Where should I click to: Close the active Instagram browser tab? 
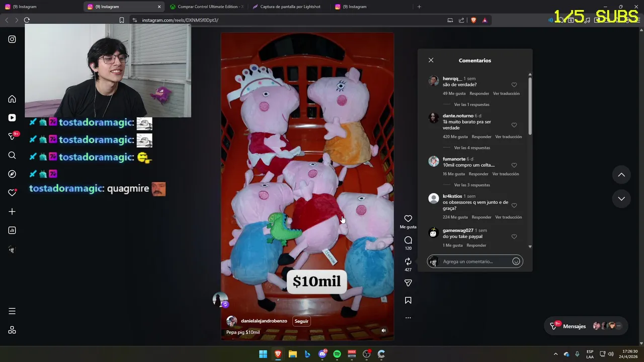(159, 7)
